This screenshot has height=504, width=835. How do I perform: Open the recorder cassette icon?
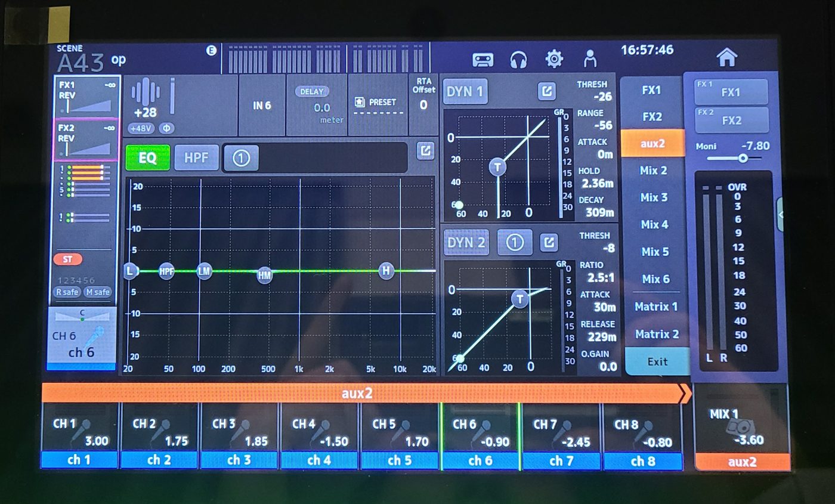(x=483, y=59)
